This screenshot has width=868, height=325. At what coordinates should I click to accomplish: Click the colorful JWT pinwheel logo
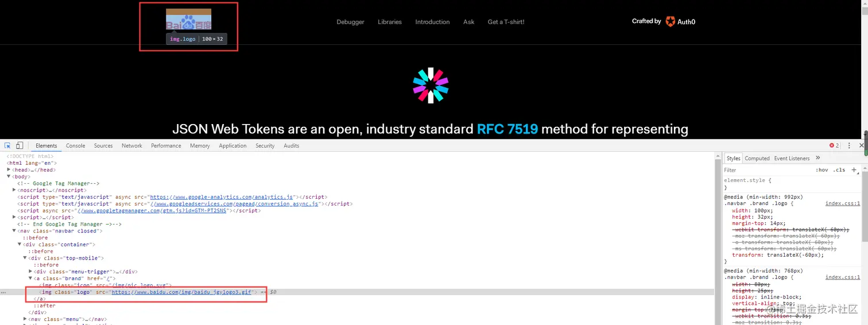coord(431,86)
